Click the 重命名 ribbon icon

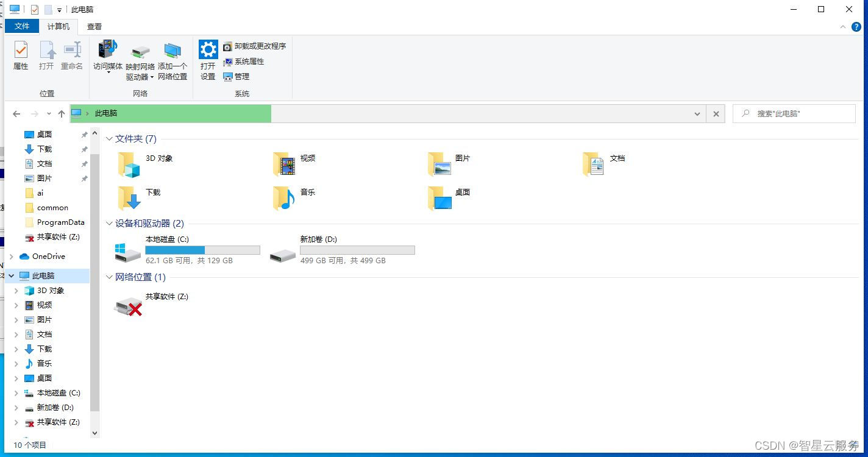[72, 50]
